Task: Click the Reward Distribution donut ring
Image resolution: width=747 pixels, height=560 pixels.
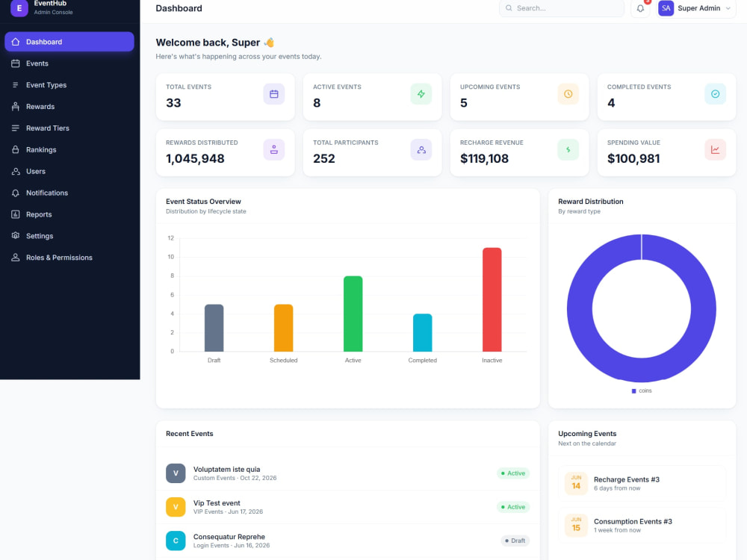Action: point(580,308)
